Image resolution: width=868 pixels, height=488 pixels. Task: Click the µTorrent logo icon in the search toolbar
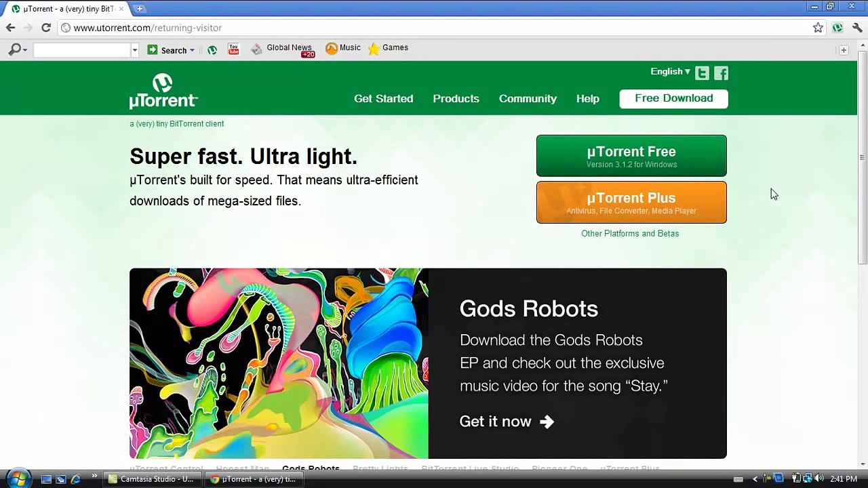(x=212, y=50)
